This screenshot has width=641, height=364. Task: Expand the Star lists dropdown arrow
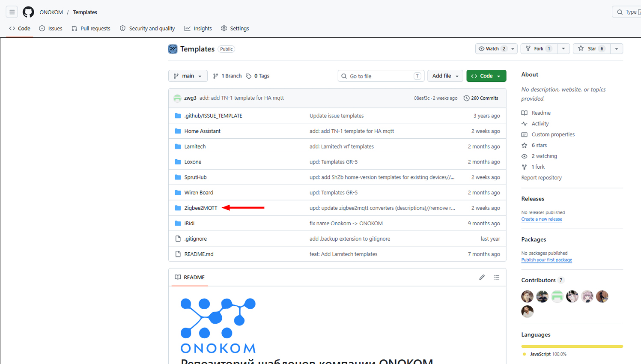tap(617, 49)
